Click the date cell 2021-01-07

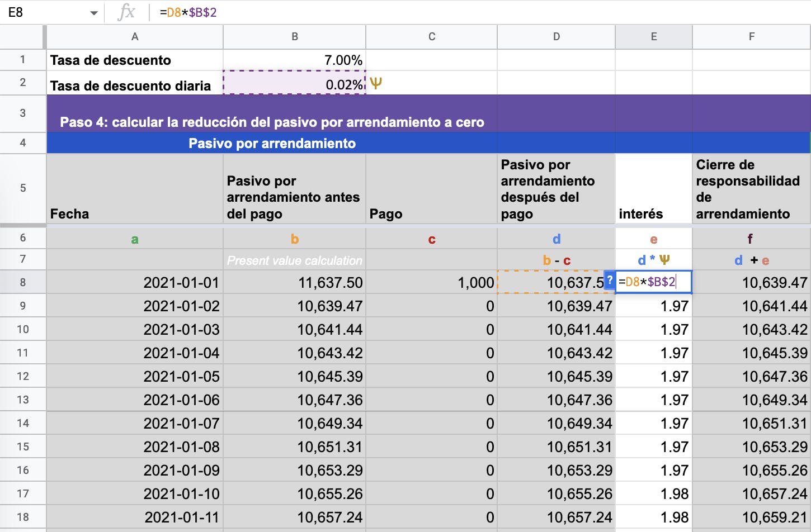click(135, 423)
